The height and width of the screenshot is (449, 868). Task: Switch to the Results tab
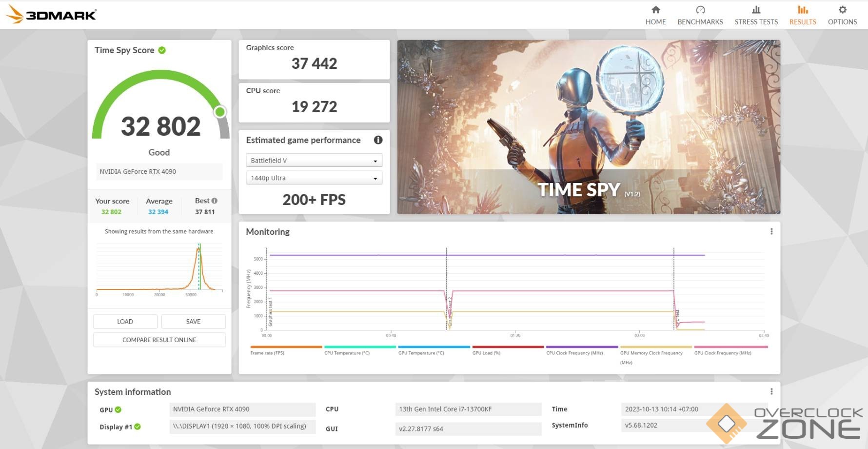pos(802,15)
